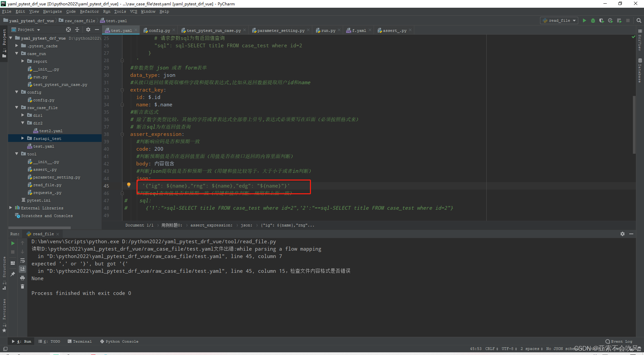
Task: Click the CRLF line separator status item
Action: [491, 349]
